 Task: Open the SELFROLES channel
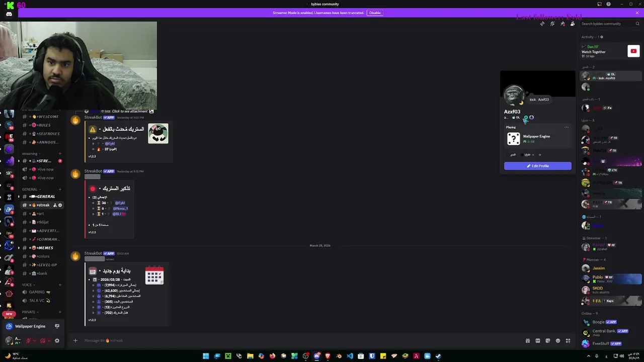click(x=41, y=134)
